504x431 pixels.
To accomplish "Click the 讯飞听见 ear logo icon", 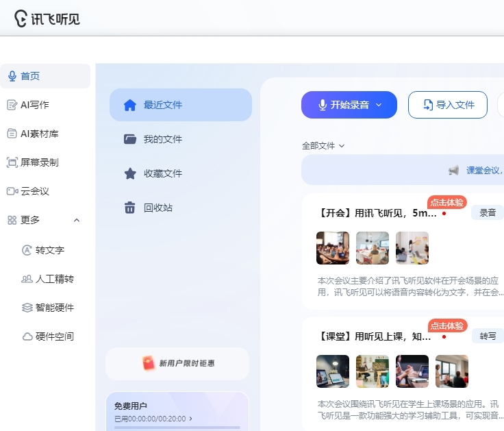I will 21,19.
